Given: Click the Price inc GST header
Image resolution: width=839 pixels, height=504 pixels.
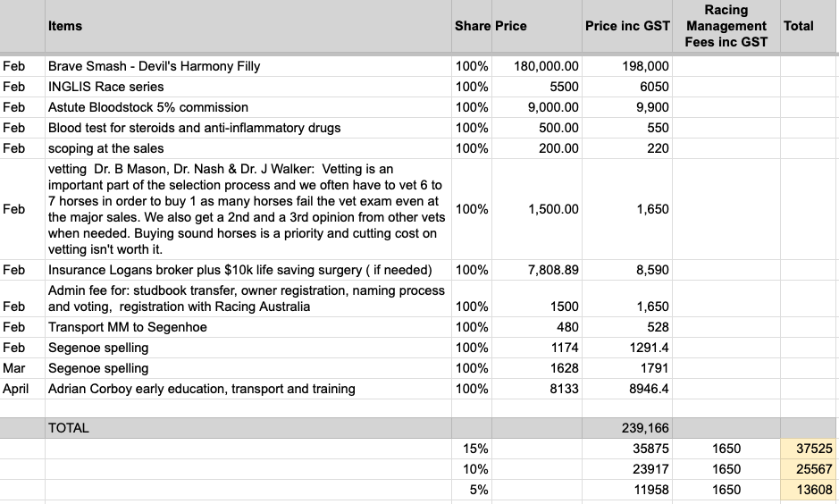Looking at the screenshot, I should tap(627, 26).
